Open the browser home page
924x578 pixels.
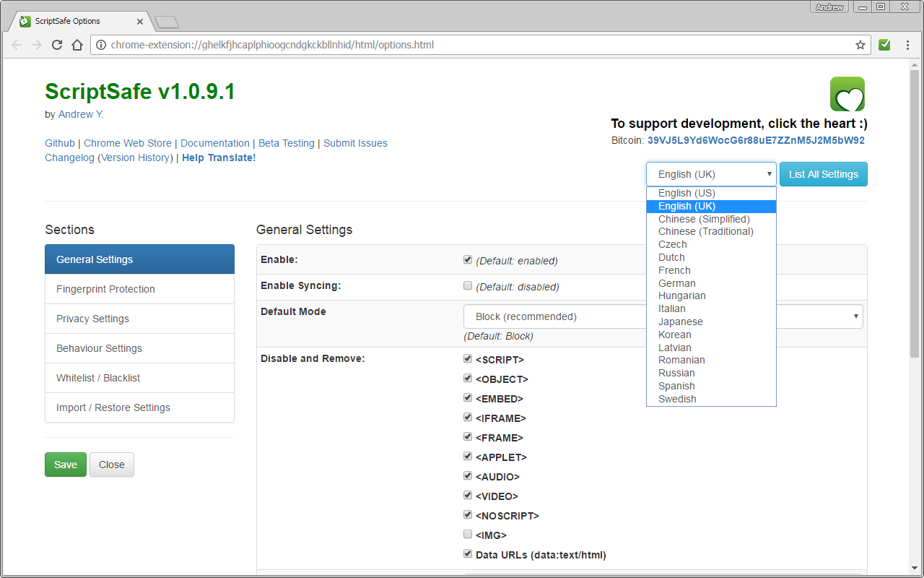[x=77, y=45]
